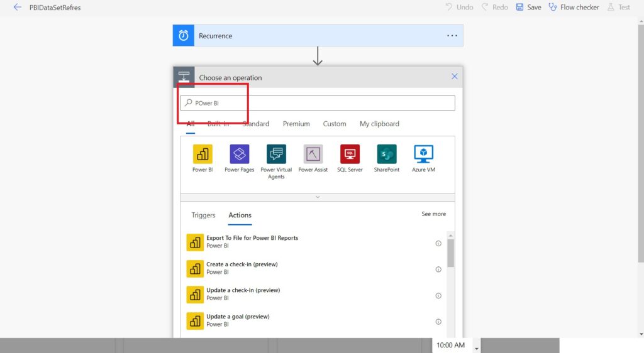
Task: Choose the Power Virtual Agents connector
Action: click(276, 155)
